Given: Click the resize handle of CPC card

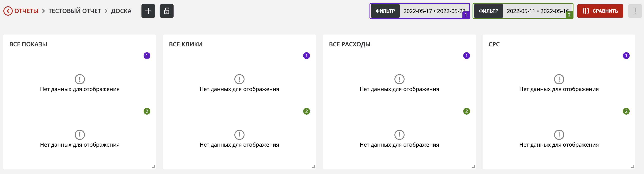Looking at the screenshot, I should [633, 166].
